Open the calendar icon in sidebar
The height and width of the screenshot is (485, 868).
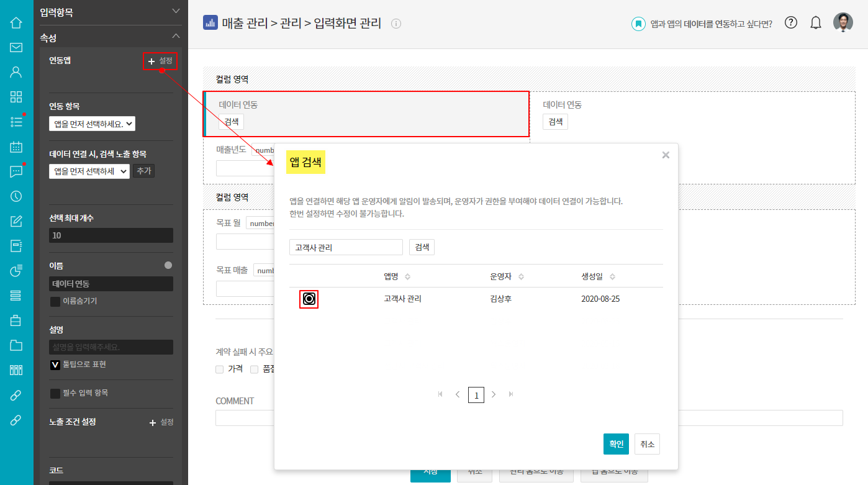coord(16,147)
